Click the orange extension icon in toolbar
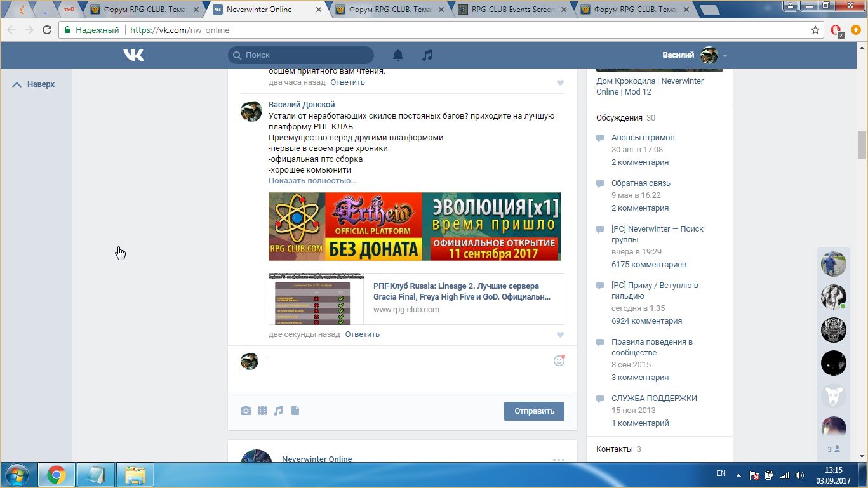This screenshot has height=488, width=868. (x=857, y=30)
